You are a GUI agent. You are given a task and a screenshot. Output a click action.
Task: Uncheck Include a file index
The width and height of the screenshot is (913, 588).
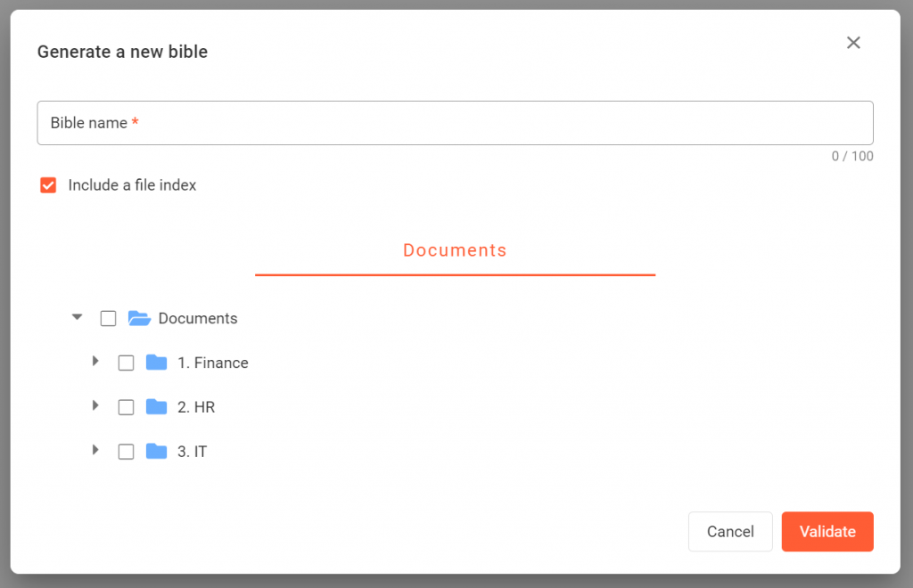[x=49, y=185]
